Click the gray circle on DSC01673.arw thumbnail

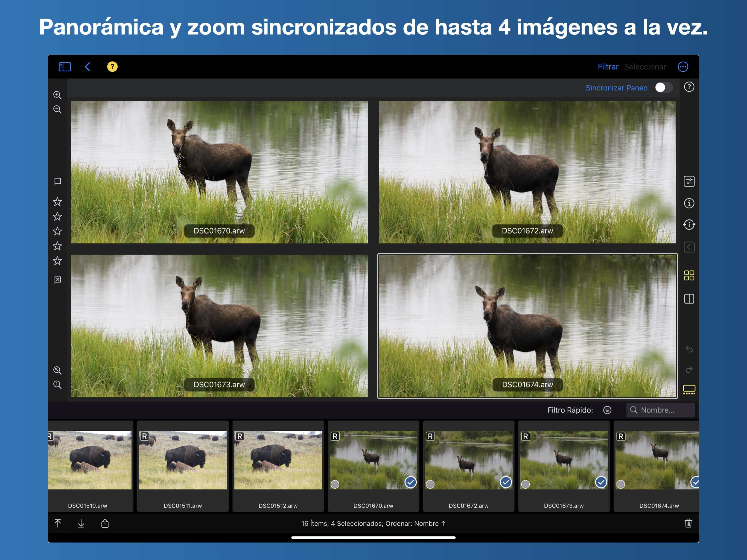point(525,484)
